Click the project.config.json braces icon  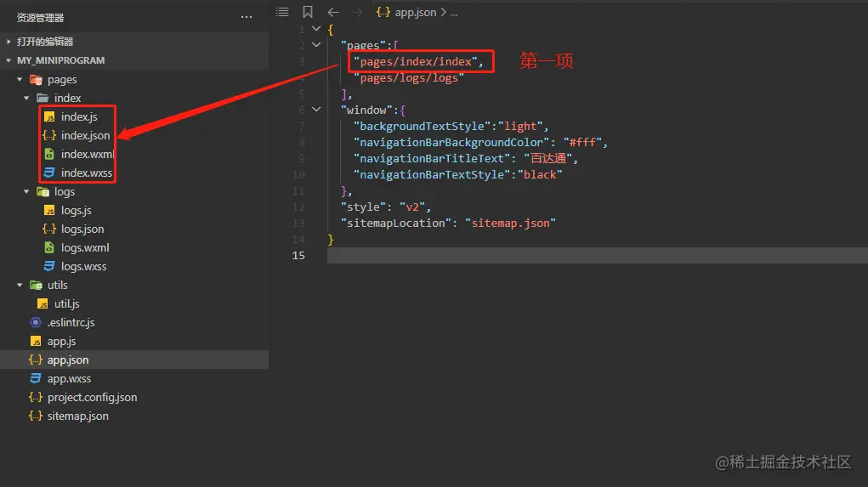pyautogui.click(x=36, y=398)
